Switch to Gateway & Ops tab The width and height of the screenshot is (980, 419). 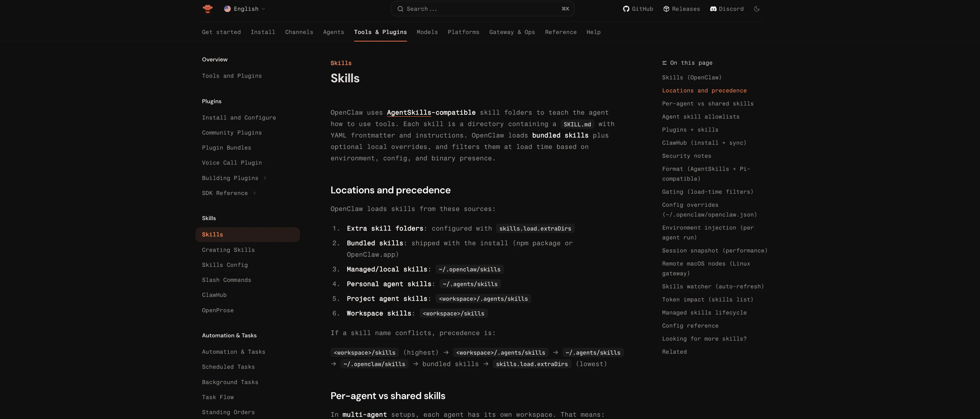512,32
